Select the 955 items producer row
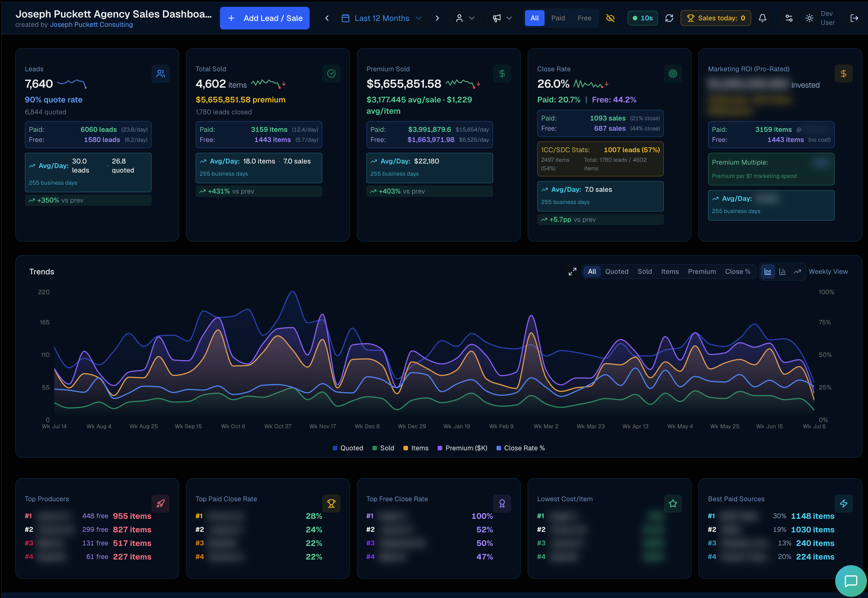 (x=88, y=516)
